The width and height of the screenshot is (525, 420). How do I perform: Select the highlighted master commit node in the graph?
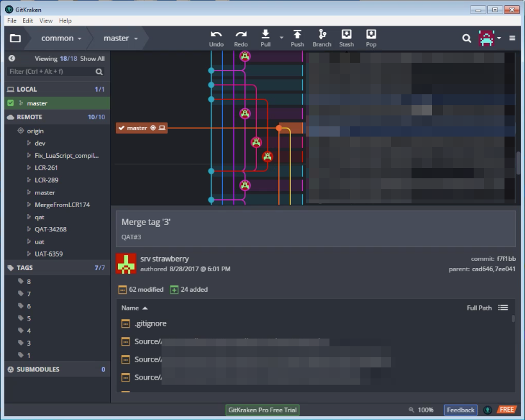point(279,128)
